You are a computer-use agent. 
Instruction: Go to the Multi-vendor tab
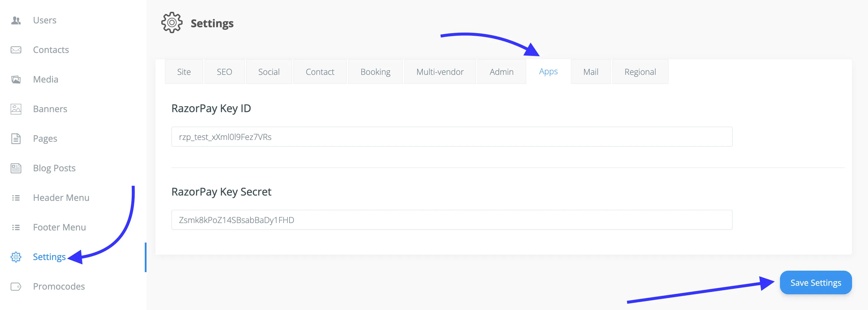440,72
